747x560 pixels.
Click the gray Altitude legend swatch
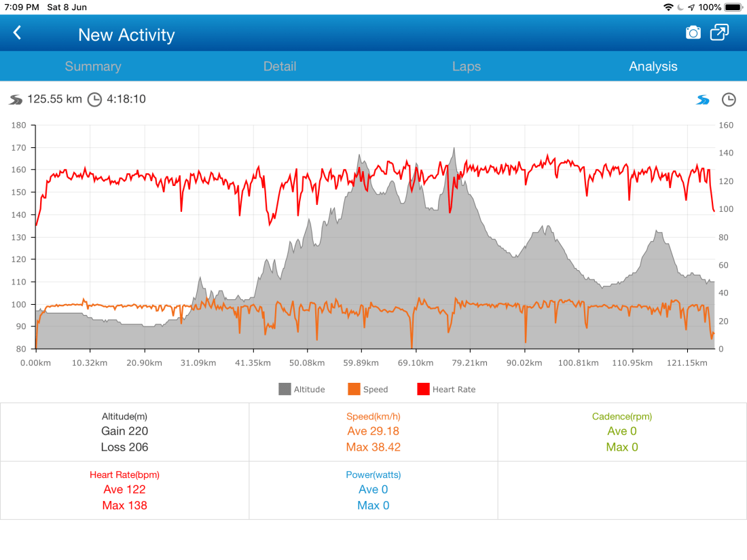[x=285, y=389]
